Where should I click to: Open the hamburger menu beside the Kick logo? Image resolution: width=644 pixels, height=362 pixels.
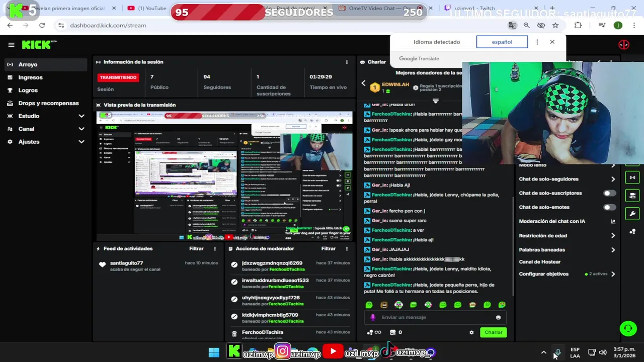pos(11,45)
